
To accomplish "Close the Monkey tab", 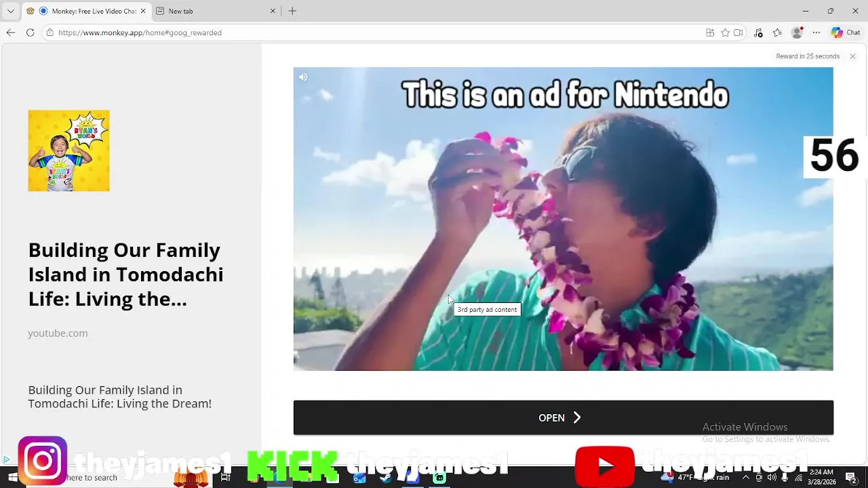I will click(x=142, y=11).
